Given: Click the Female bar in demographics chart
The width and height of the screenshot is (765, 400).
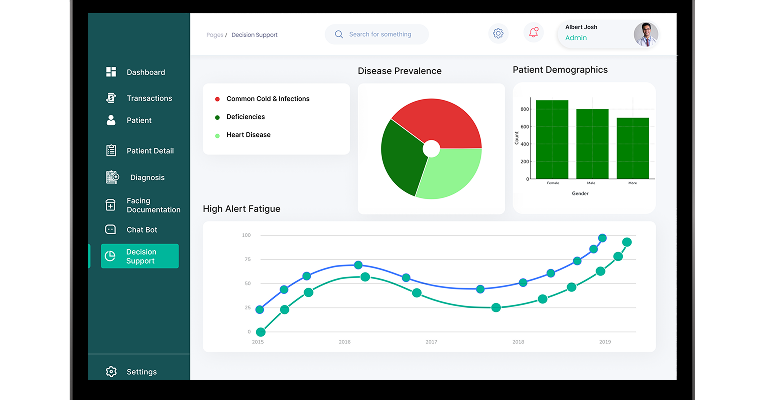Looking at the screenshot, I should point(551,139).
